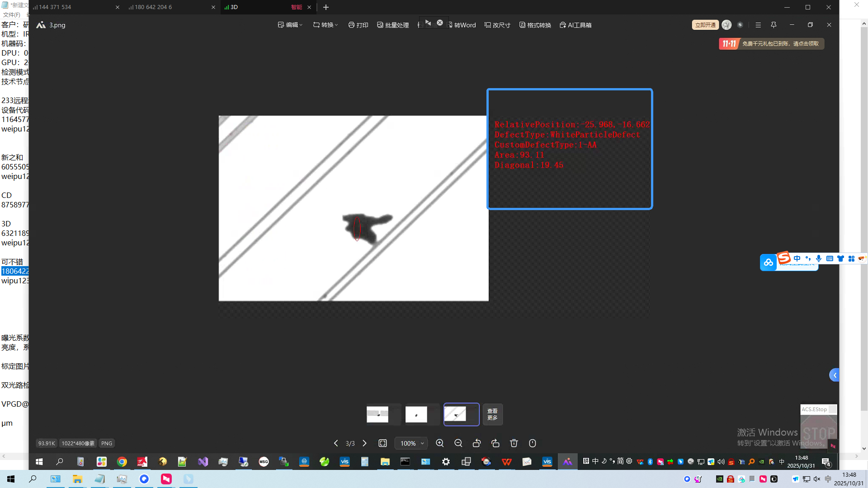Image resolution: width=868 pixels, height=488 pixels.
Task: Zoom out of the image
Action: point(458,443)
